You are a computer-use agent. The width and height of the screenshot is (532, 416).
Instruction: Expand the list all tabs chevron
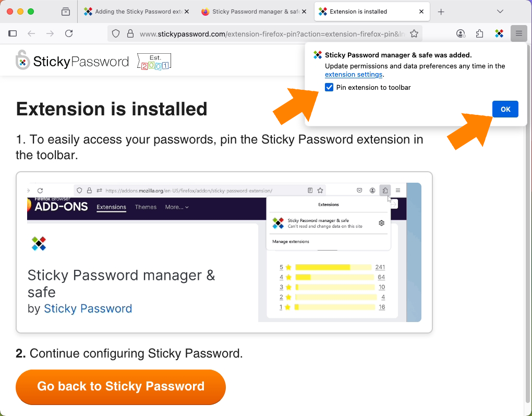point(500,11)
